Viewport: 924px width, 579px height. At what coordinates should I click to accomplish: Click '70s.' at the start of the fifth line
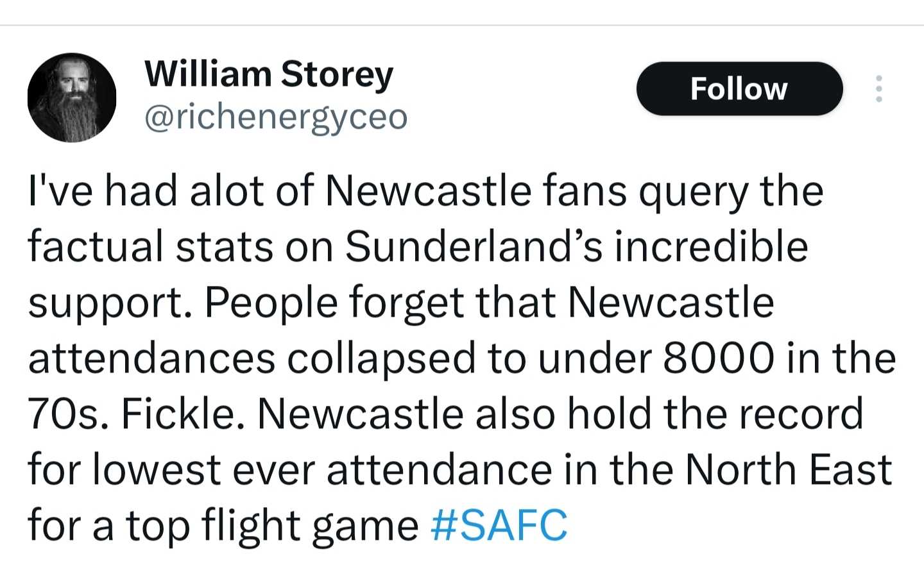pyautogui.click(x=69, y=414)
